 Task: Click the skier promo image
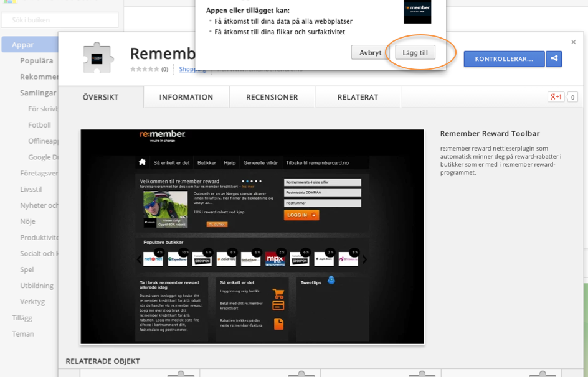(x=166, y=209)
